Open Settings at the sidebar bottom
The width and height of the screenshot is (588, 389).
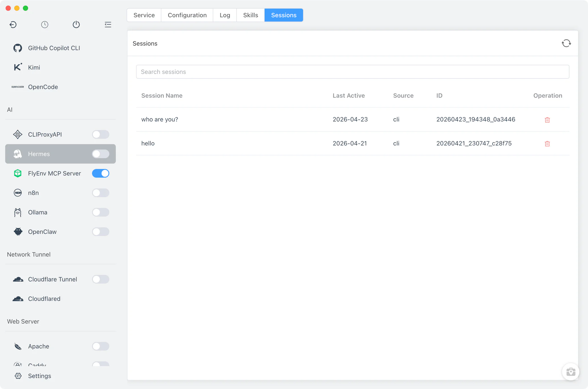click(60, 376)
